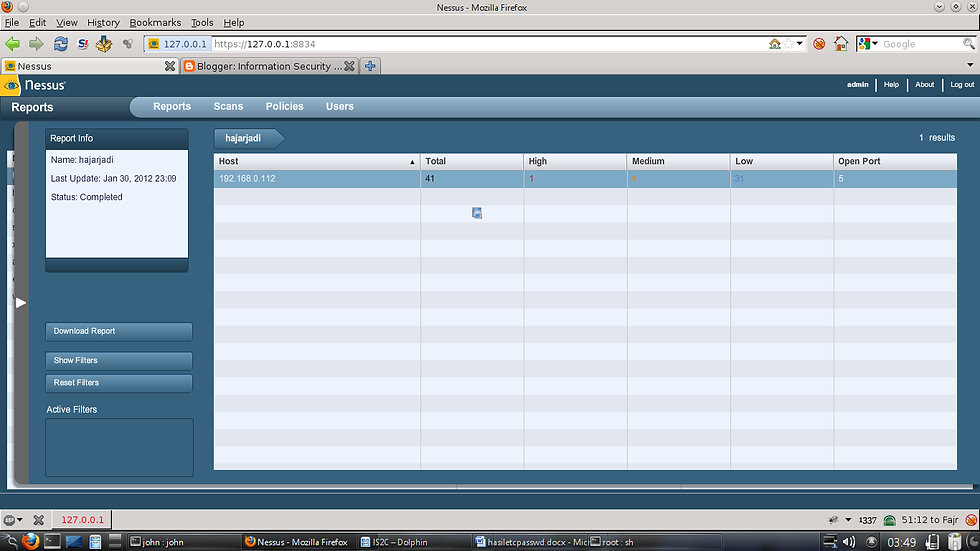Open the volume control in system tray

(x=849, y=542)
